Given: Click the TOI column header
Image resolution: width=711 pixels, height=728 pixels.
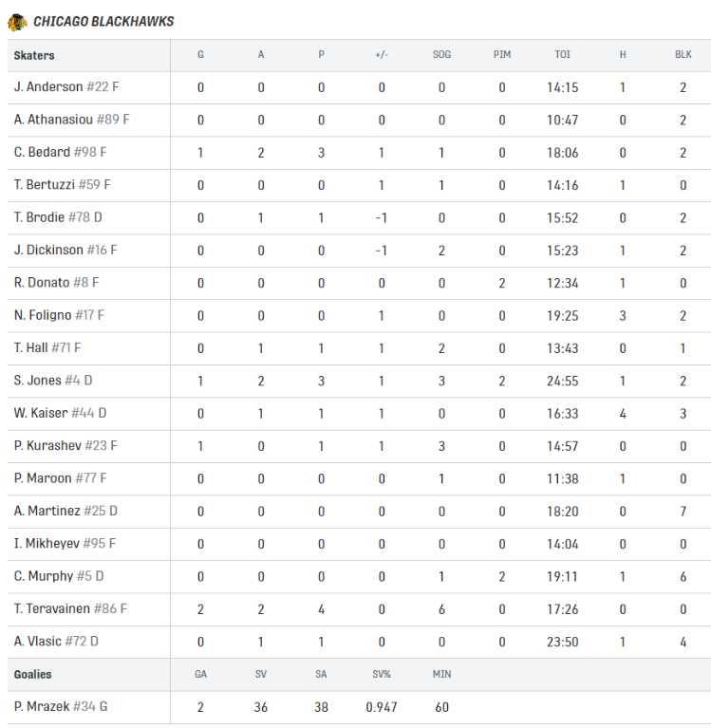Looking at the screenshot, I should pyautogui.click(x=562, y=55).
